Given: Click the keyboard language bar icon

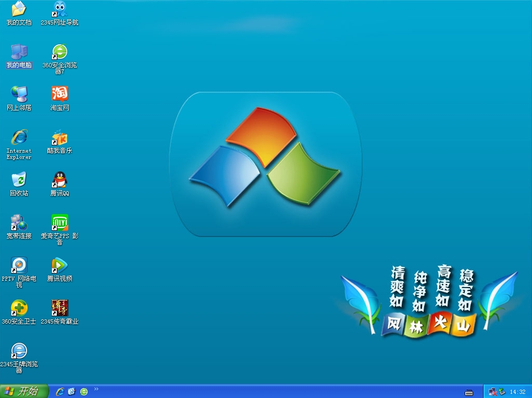Looking at the screenshot, I should pyautogui.click(x=469, y=393).
